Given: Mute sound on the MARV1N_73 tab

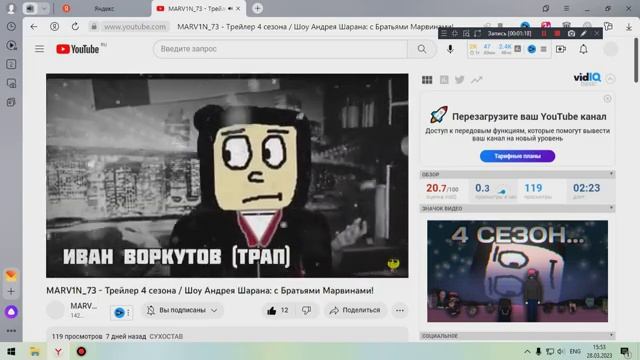Looking at the screenshot, I should coord(231,9).
